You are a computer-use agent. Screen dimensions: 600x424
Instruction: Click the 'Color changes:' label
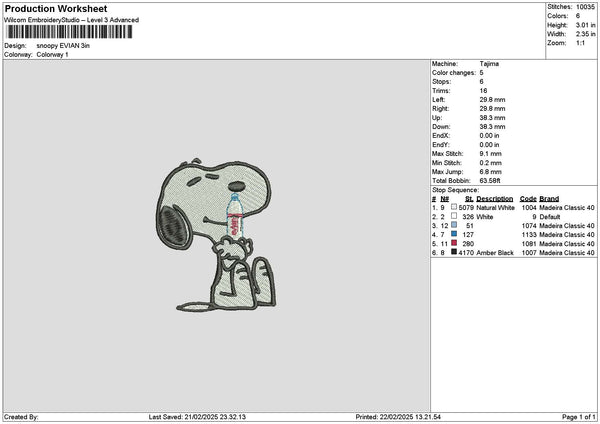tap(454, 73)
